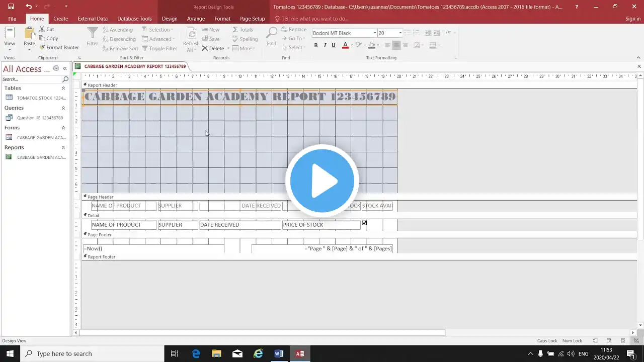Screen dimensions: 644x362
Task: Open Microsoft Edge from the taskbar
Action: click(196, 353)
